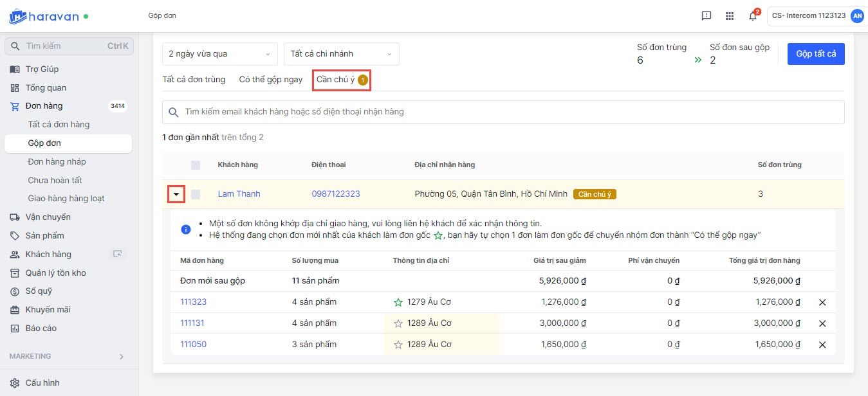Click 'Đơn mới sau gộp' row label

[212, 281]
